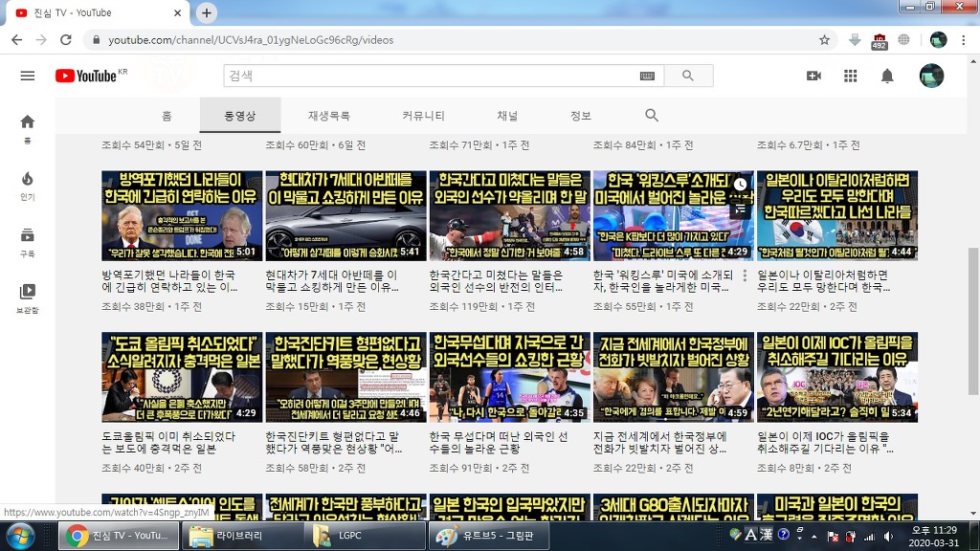Search within channel using tab-bar magnifier
The height and width of the screenshot is (551, 980).
tap(652, 116)
